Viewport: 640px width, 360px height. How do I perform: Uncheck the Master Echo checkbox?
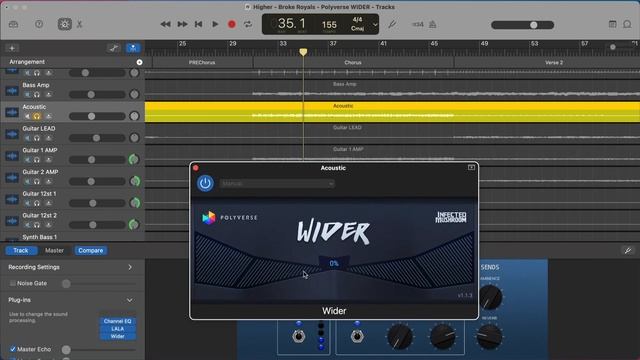click(x=13, y=349)
